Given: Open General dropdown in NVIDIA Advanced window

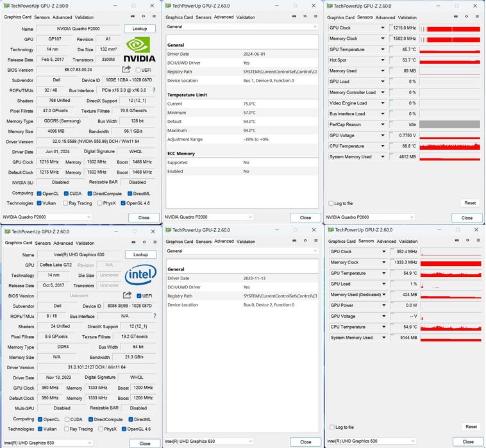Looking at the screenshot, I should 242,27.
